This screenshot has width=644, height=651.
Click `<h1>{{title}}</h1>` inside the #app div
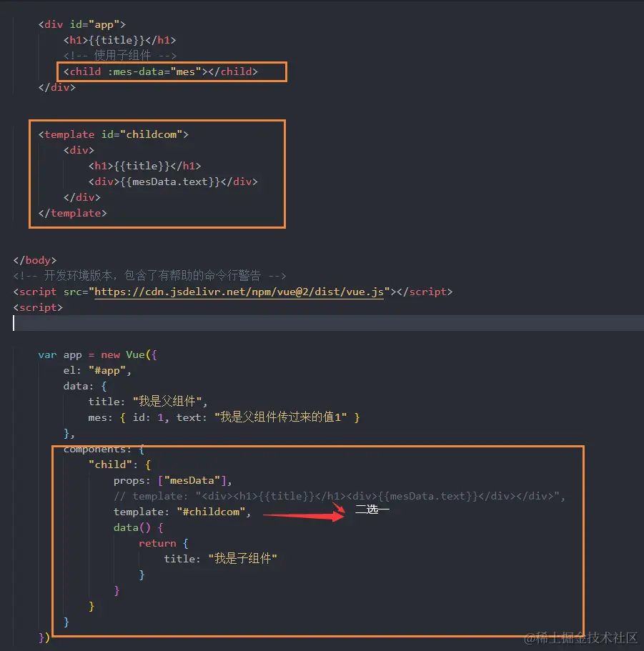coord(119,40)
